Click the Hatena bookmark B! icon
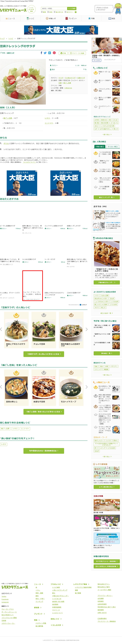The image size is (122, 644). [50, 53]
